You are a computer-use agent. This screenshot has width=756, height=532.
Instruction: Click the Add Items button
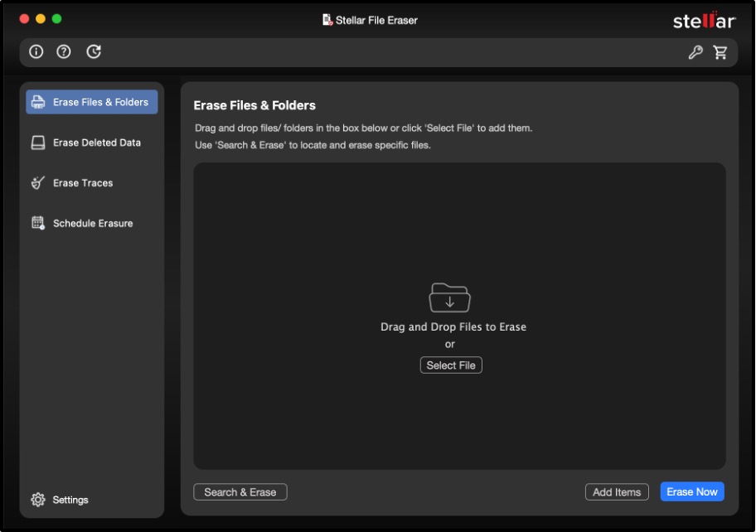[x=617, y=492]
